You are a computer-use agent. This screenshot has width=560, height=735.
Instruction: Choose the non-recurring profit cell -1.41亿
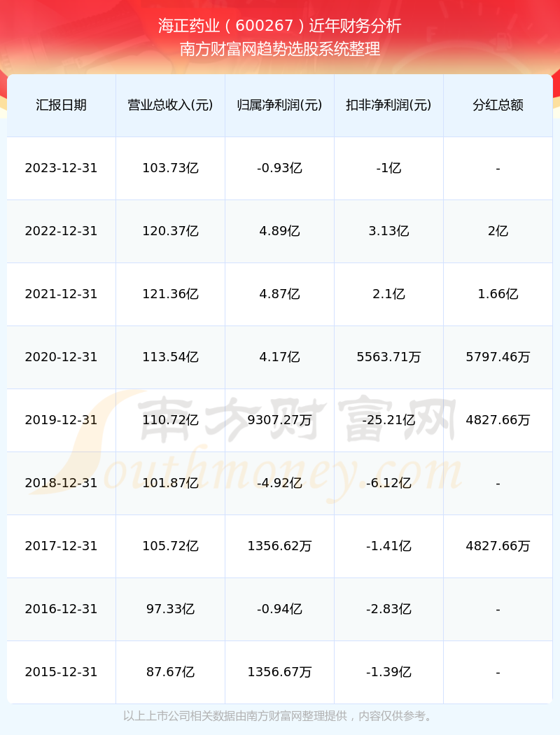pos(389,546)
